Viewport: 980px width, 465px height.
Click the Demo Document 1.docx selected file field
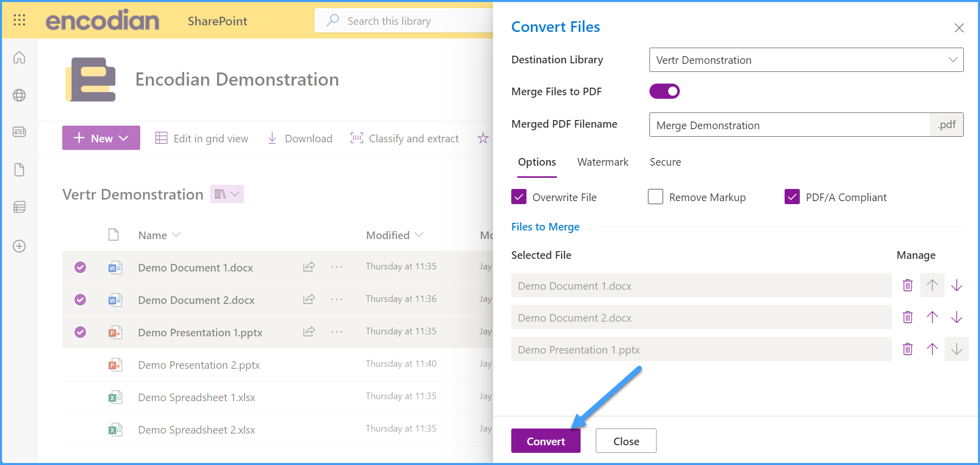pyautogui.click(x=702, y=285)
